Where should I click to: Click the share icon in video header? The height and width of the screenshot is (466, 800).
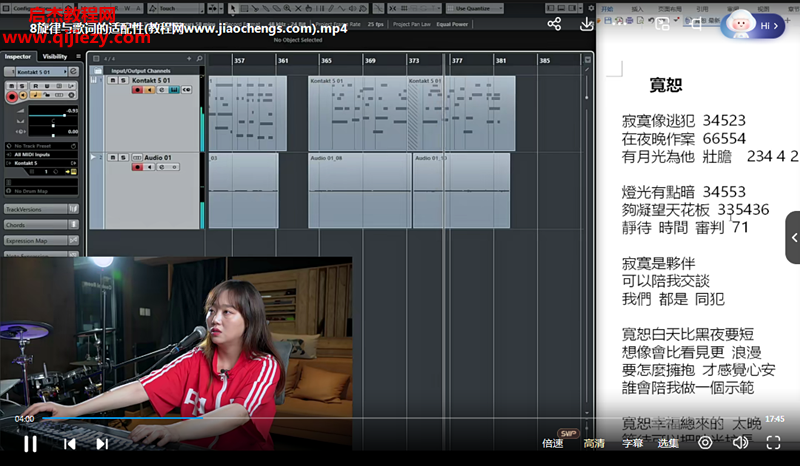click(555, 24)
